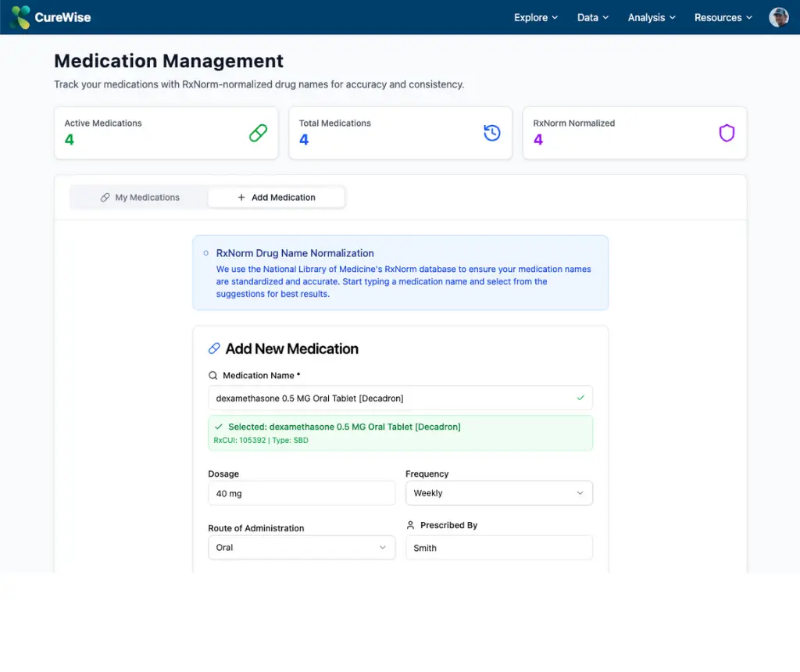800x672 pixels.
Task: Open the Route of Administration dropdown
Action: pos(302,548)
